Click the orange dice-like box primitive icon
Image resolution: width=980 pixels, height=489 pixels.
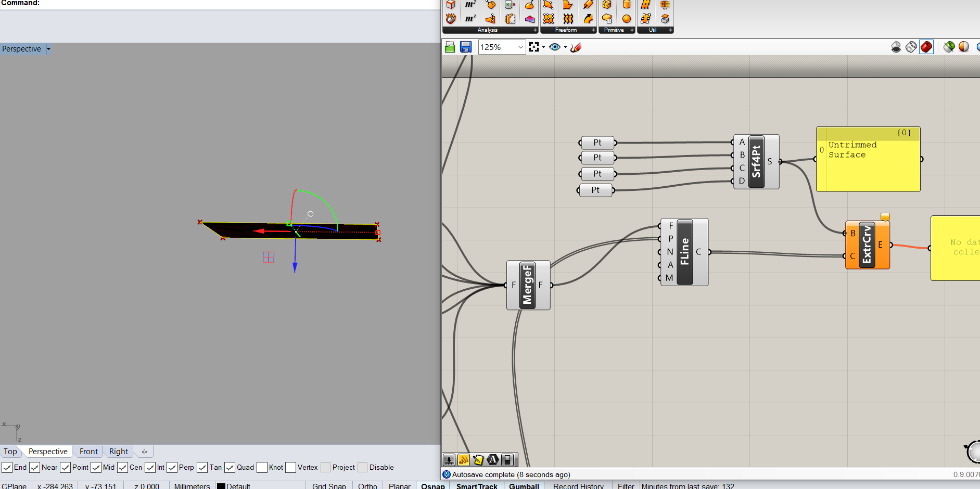pyautogui.click(x=607, y=5)
